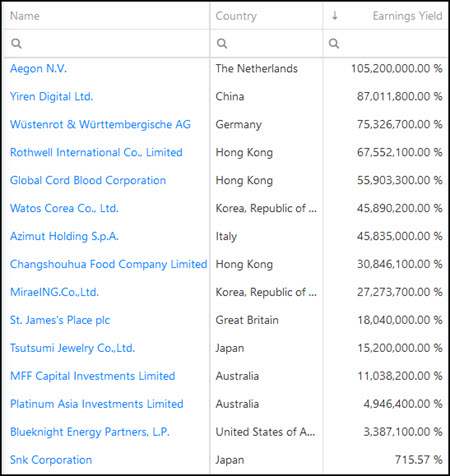Open the Aegon N.V. link
This screenshot has width=450, height=476.
coord(38,68)
